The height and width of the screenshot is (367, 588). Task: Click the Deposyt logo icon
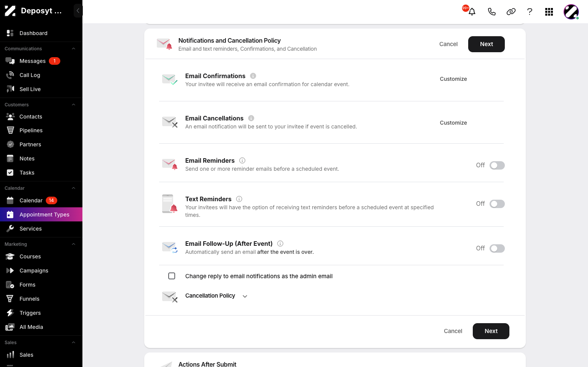[x=10, y=11]
